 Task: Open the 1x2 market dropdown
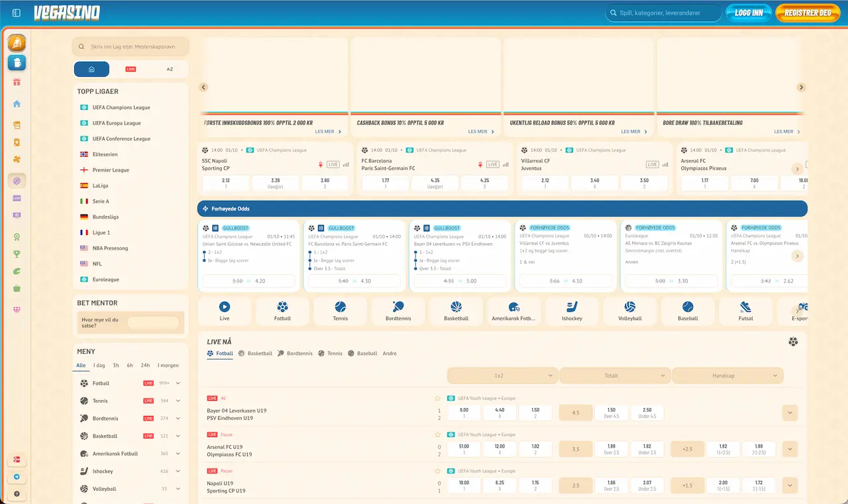pyautogui.click(x=502, y=376)
